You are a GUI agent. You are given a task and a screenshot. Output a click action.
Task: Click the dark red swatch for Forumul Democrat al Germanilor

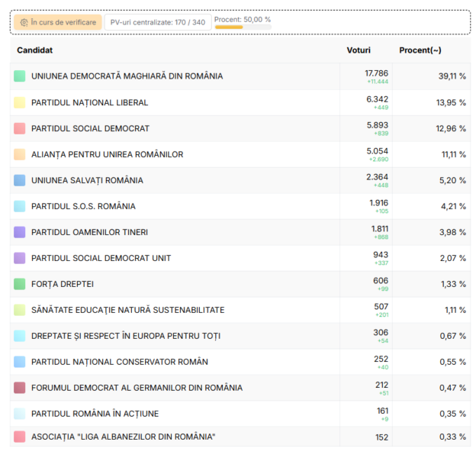(20, 388)
